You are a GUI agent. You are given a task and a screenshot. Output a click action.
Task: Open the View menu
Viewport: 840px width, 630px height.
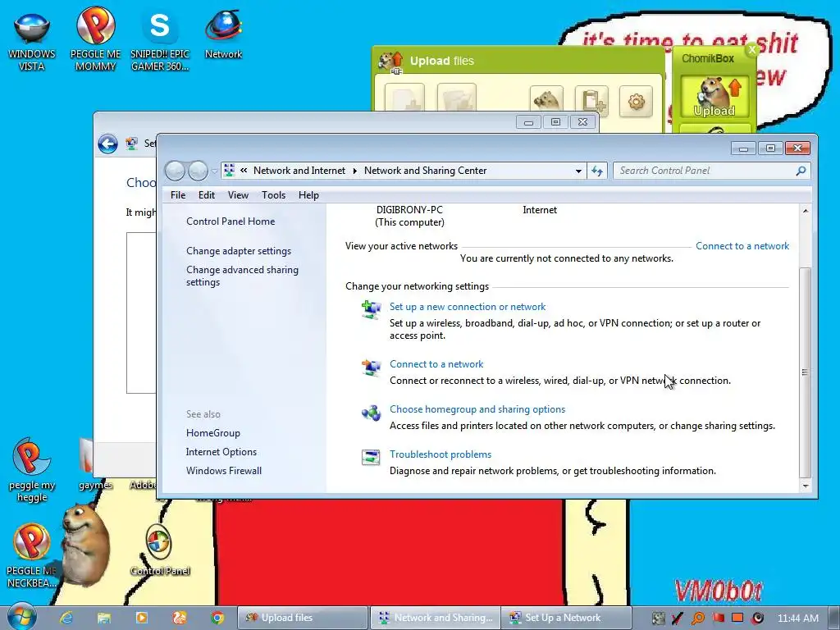coord(238,195)
